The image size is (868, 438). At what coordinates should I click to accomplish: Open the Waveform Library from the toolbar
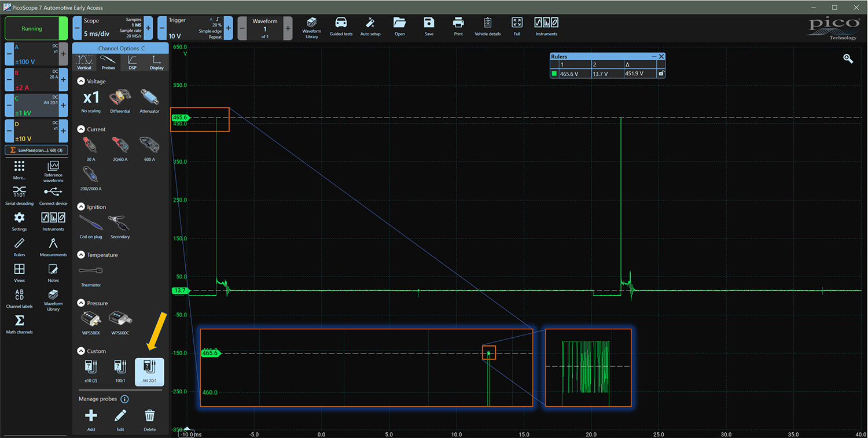(x=311, y=27)
